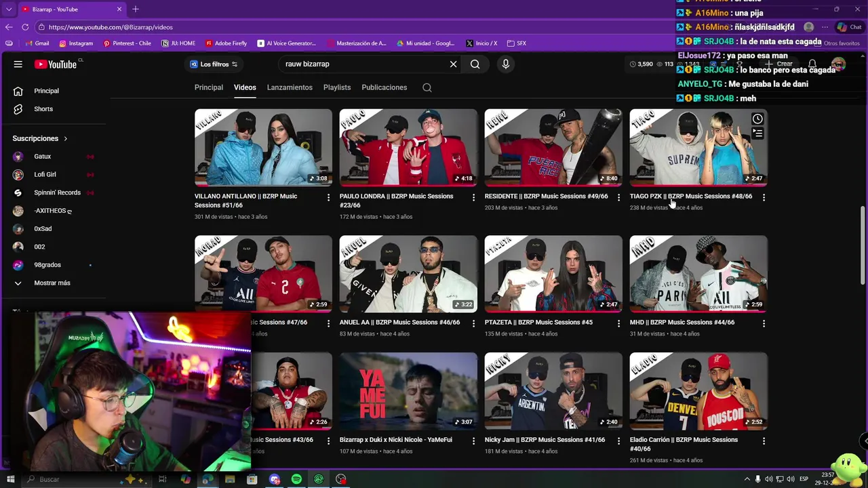Start voice search with the microphone icon
Screen dimensions: 868x488
click(x=505, y=64)
